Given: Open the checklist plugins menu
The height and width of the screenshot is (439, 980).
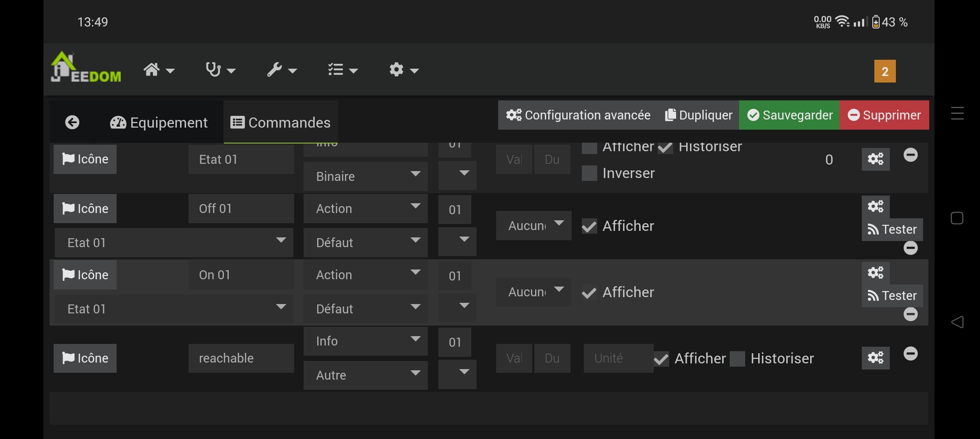Looking at the screenshot, I should point(343,70).
